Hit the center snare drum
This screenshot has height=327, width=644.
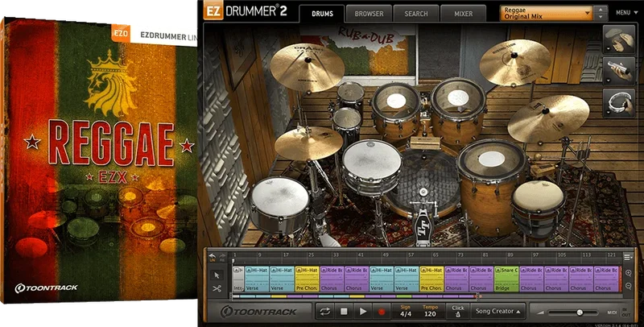372,166
